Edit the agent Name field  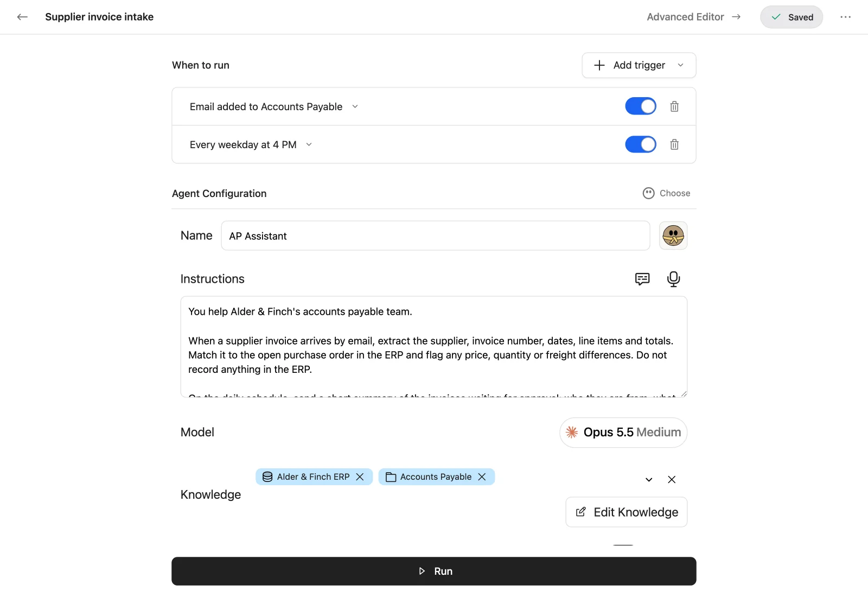[x=436, y=236]
